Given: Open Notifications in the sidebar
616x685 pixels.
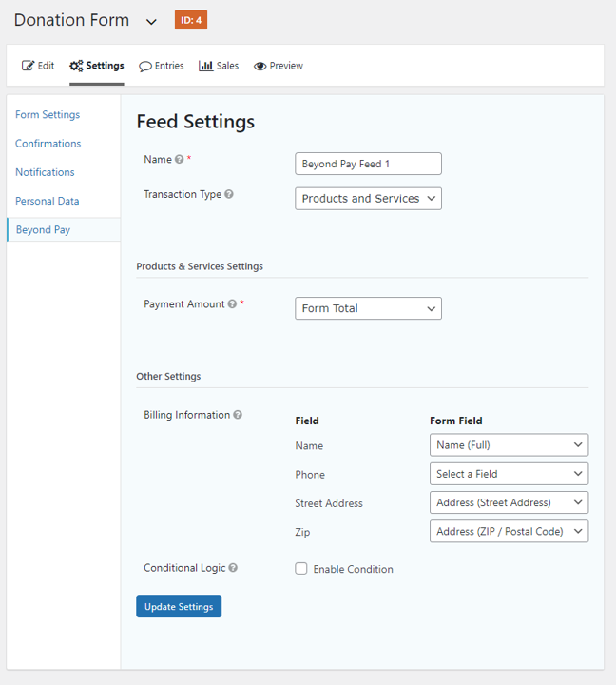Looking at the screenshot, I should coord(45,172).
